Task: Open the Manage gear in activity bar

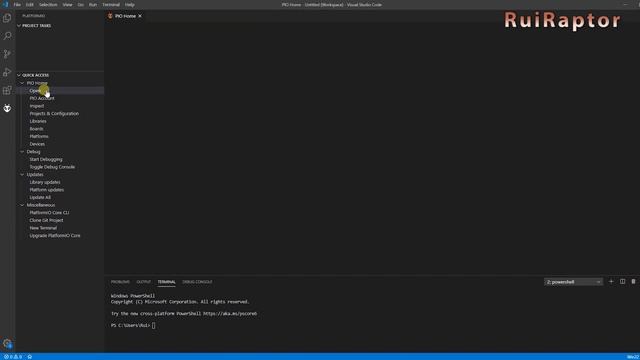Action: [x=7, y=343]
